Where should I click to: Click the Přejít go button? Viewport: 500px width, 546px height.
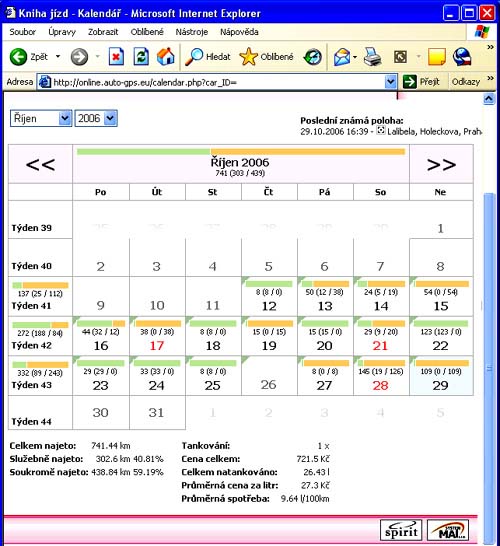point(421,82)
